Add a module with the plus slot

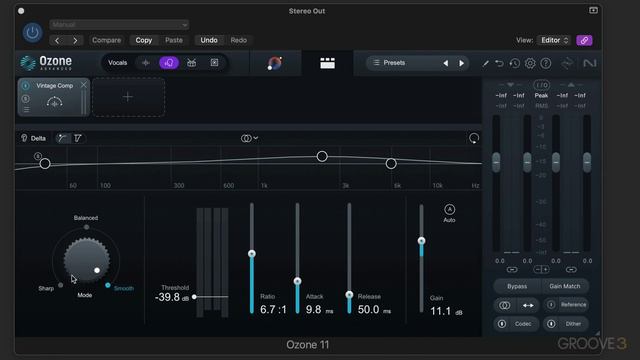pyautogui.click(x=128, y=97)
